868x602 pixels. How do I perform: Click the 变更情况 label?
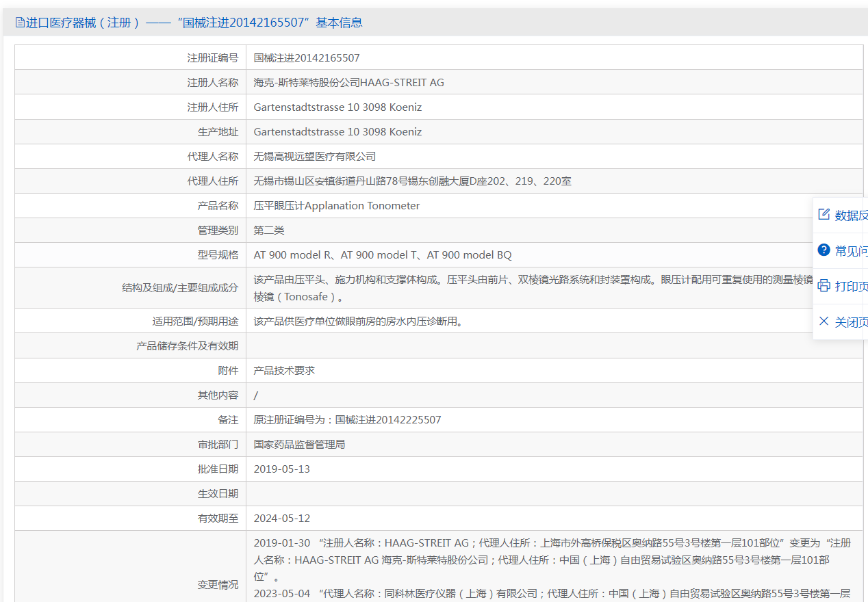[218, 585]
